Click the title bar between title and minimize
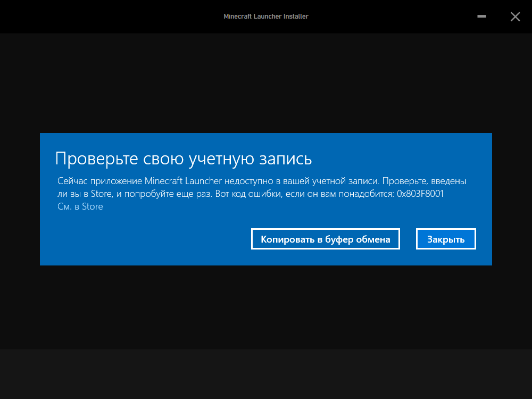This screenshot has height=399, width=532. point(394,16)
